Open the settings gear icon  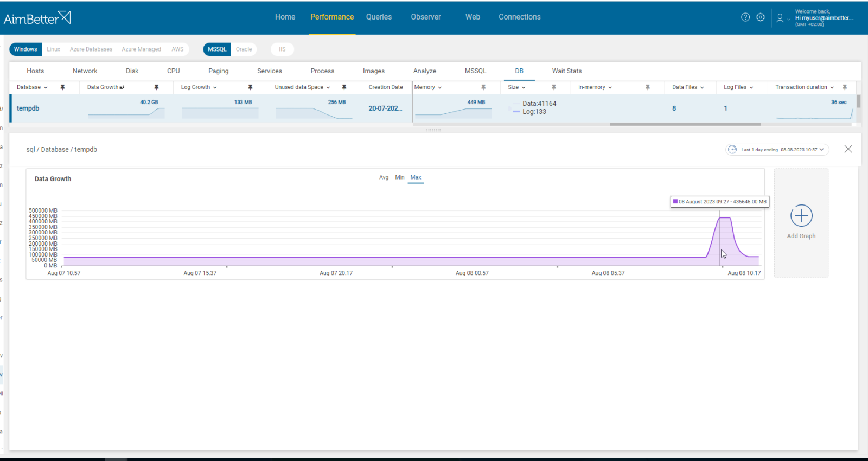tap(761, 17)
